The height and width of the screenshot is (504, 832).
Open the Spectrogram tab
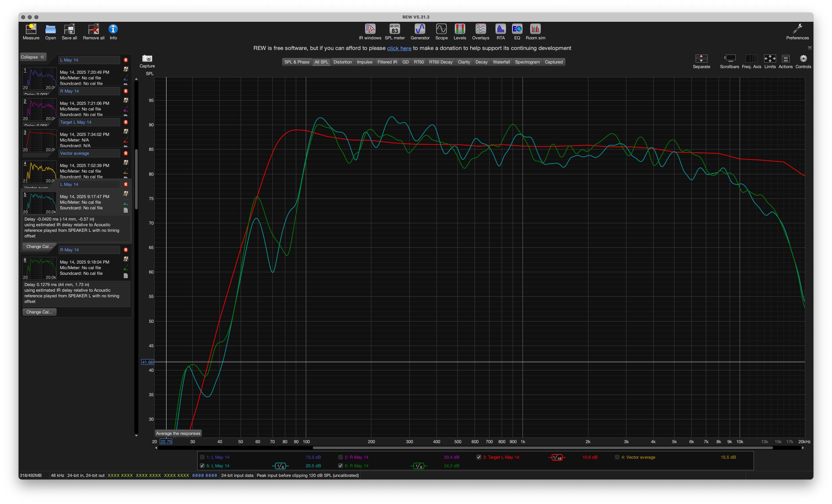point(527,62)
